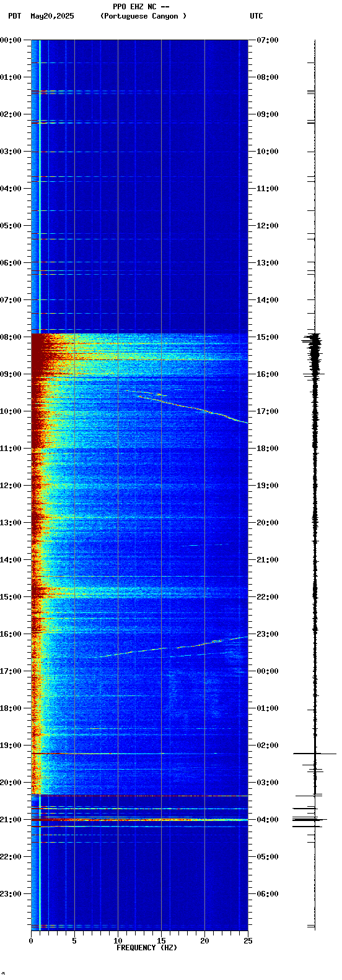This screenshot has height=980, width=342.
Task: Click the UTC '17:00' time label
Action: tap(268, 411)
